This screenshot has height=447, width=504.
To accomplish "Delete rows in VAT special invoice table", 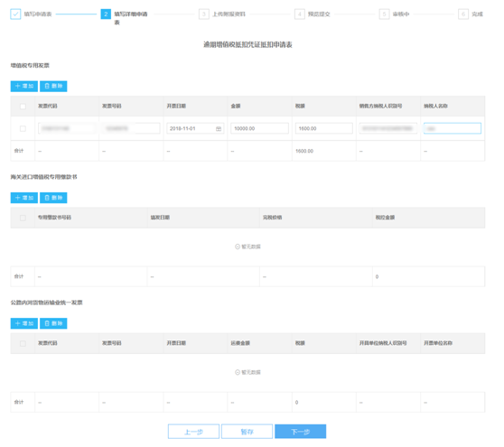I will point(53,86).
